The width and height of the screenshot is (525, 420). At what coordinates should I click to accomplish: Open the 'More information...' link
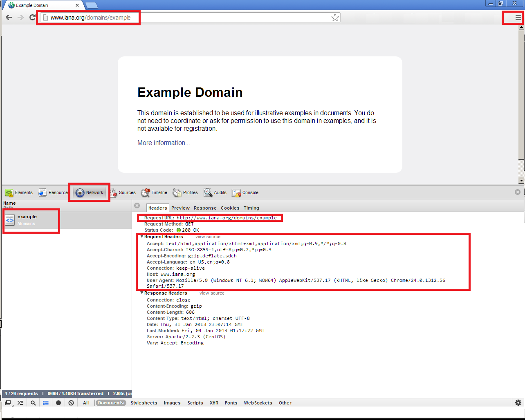(x=163, y=143)
